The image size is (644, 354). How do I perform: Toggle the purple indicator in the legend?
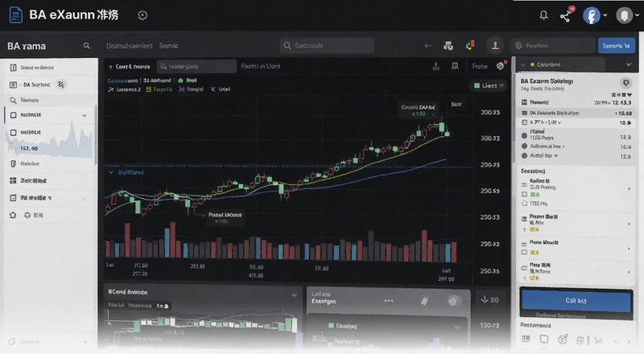191,89
